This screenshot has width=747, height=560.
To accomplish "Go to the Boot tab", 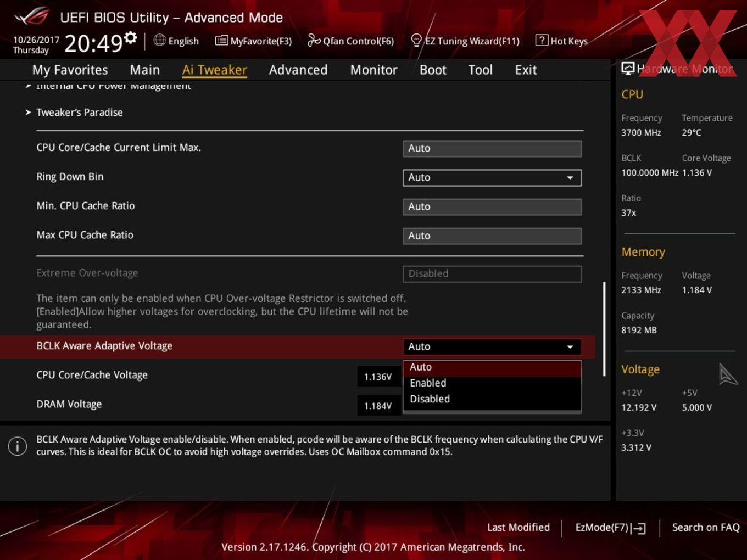I will point(433,70).
